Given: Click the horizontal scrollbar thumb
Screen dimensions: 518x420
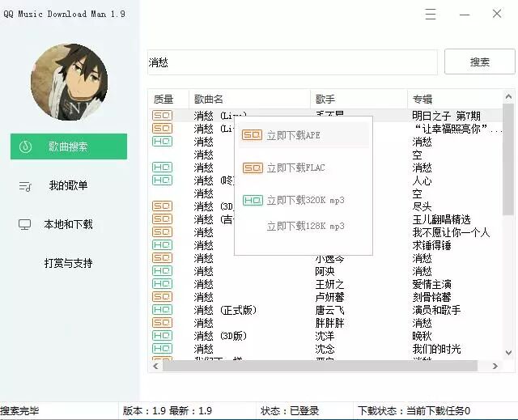Looking at the screenshot, I should [320, 366].
